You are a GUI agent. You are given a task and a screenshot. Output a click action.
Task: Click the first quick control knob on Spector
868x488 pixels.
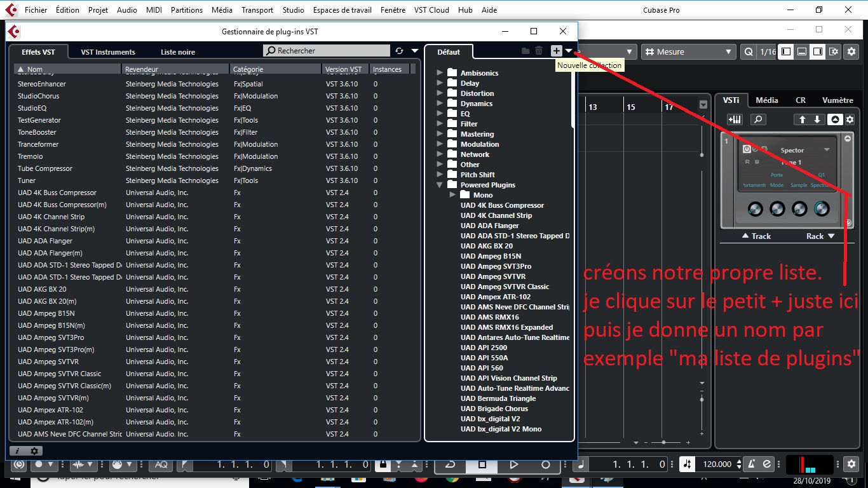click(x=755, y=209)
